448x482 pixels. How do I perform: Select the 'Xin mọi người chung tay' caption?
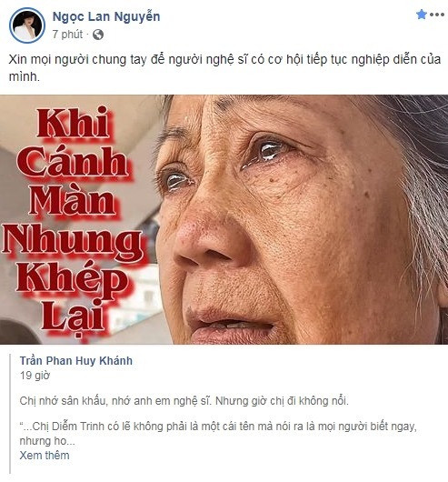[224, 67]
